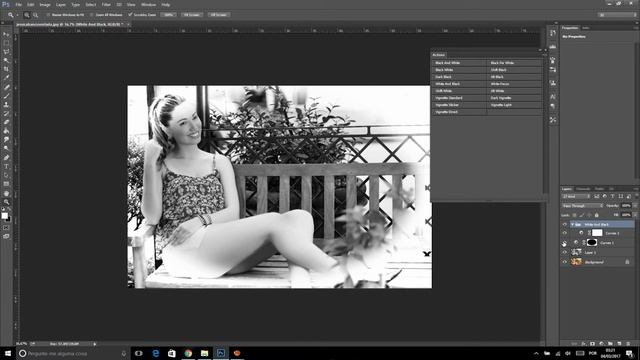Run the Dark Vignette action
Screen dimensions: 640x360
pos(515,98)
